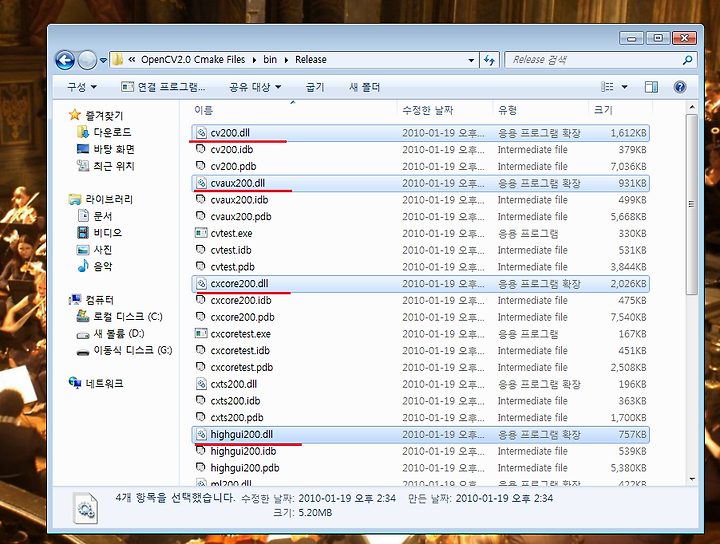Create a folder with 새 폴더
This screenshot has width=720, height=544.
click(365, 87)
